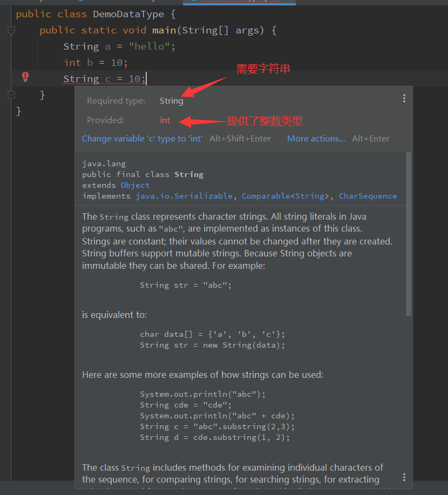This screenshot has width=448, height=495.
Task: Click the text 'is equivalent to:'
Action: [x=114, y=315]
